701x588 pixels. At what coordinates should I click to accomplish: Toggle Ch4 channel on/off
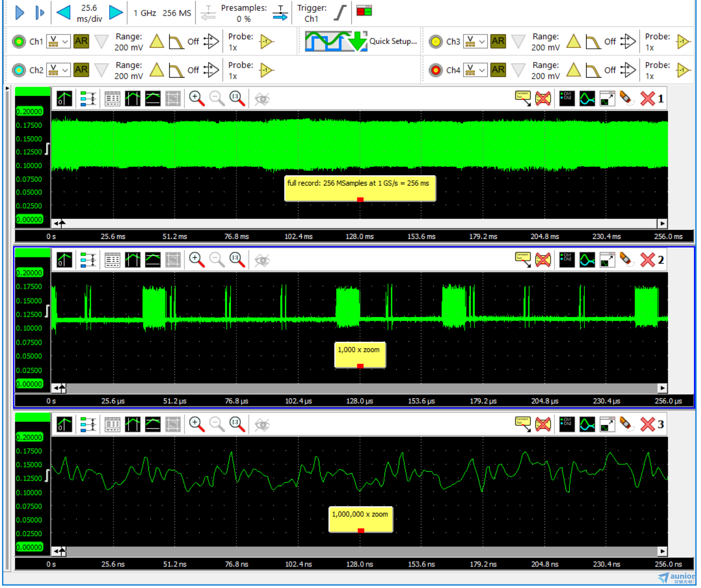[x=436, y=70]
